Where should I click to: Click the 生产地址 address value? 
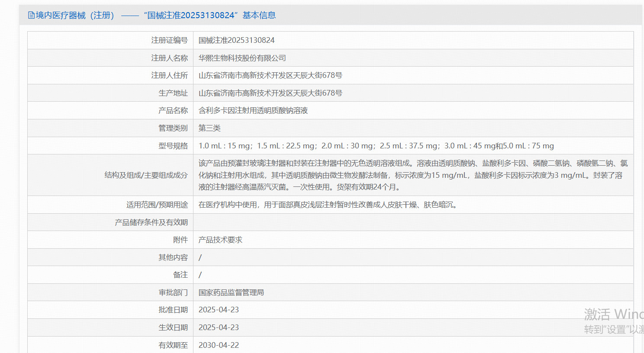click(x=270, y=93)
